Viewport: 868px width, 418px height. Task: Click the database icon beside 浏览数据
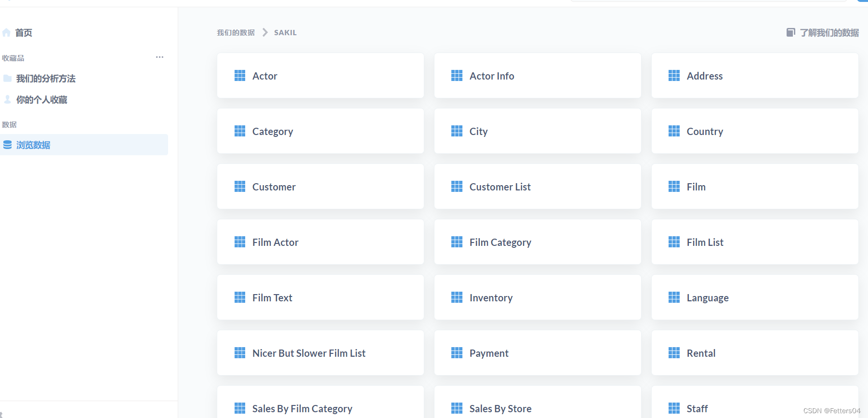pos(7,145)
